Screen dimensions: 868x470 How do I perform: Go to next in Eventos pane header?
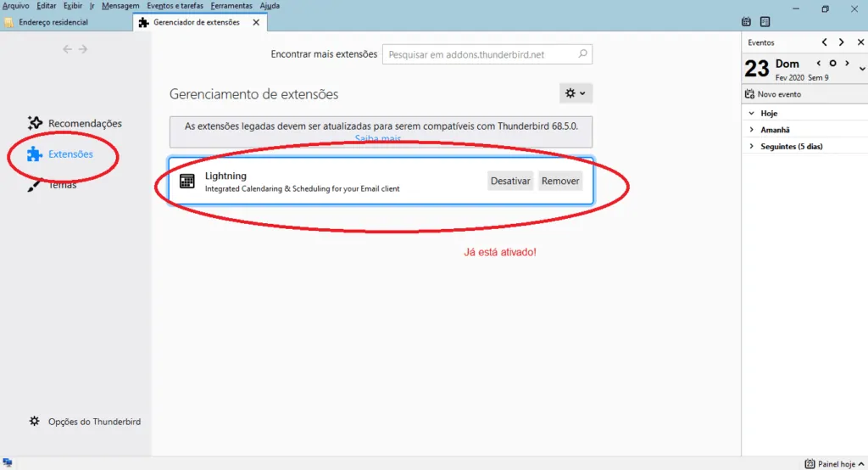coord(842,42)
